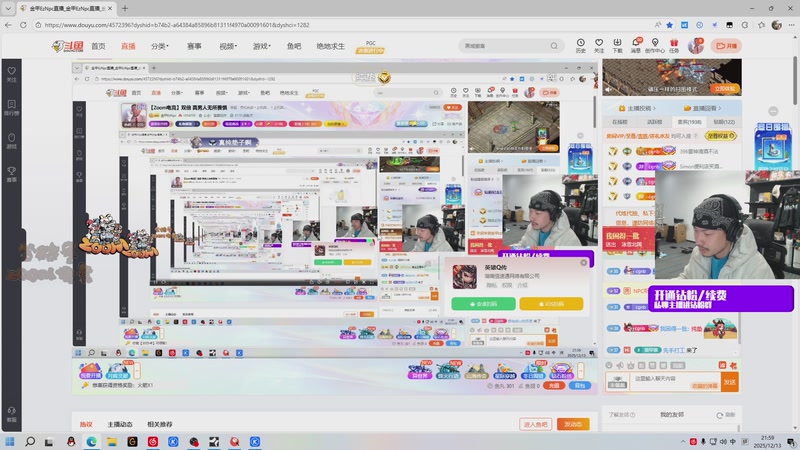Click the 钻石粉丝 gift icon
This screenshot has height=450, width=800.
562,371
